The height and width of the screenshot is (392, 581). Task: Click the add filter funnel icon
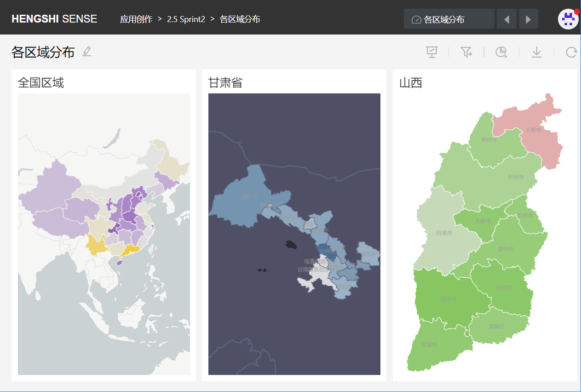[x=466, y=52]
